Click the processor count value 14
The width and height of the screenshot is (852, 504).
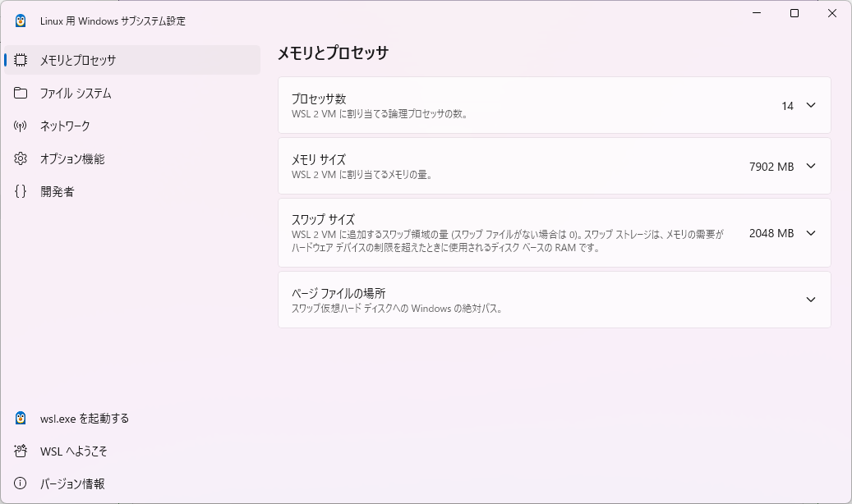coord(787,106)
